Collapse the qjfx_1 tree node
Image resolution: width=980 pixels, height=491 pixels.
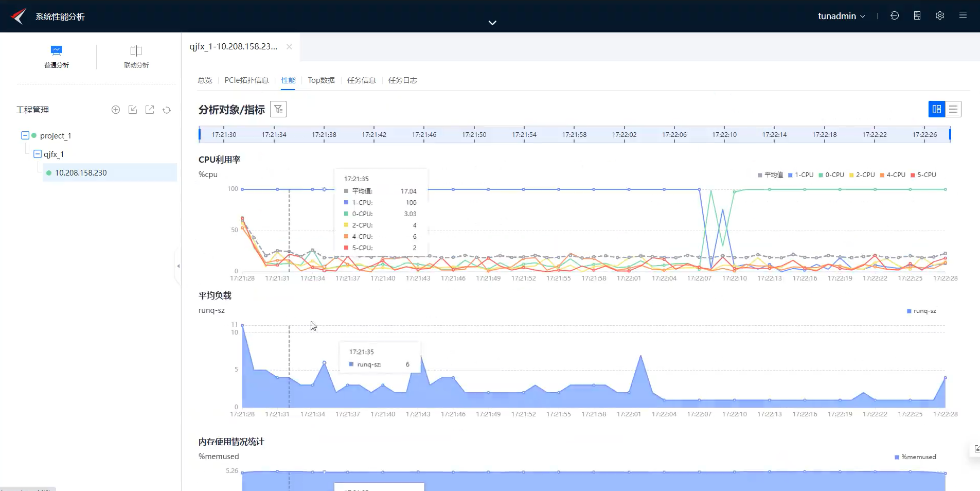pyautogui.click(x=37, y=154)
